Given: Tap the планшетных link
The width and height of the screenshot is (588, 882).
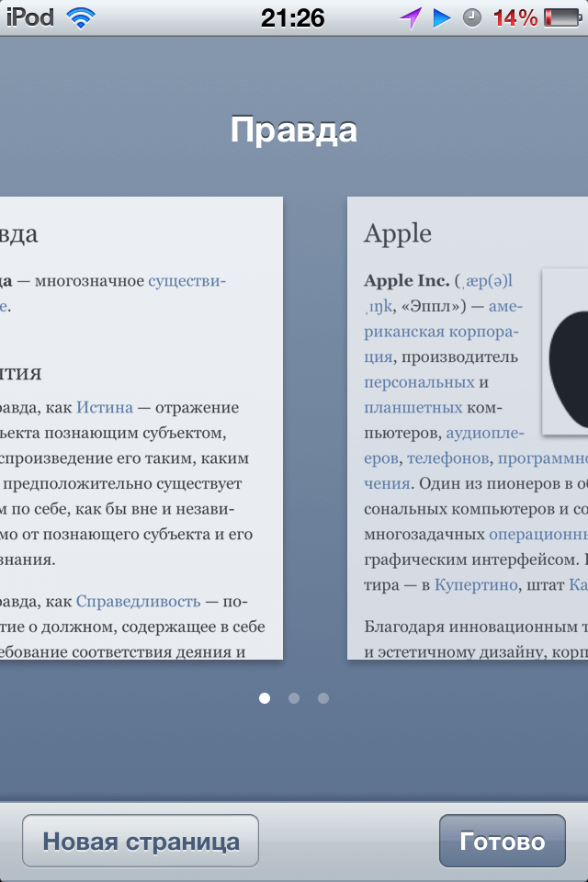Looking at the screenshot, I should (x=413, y=407).
